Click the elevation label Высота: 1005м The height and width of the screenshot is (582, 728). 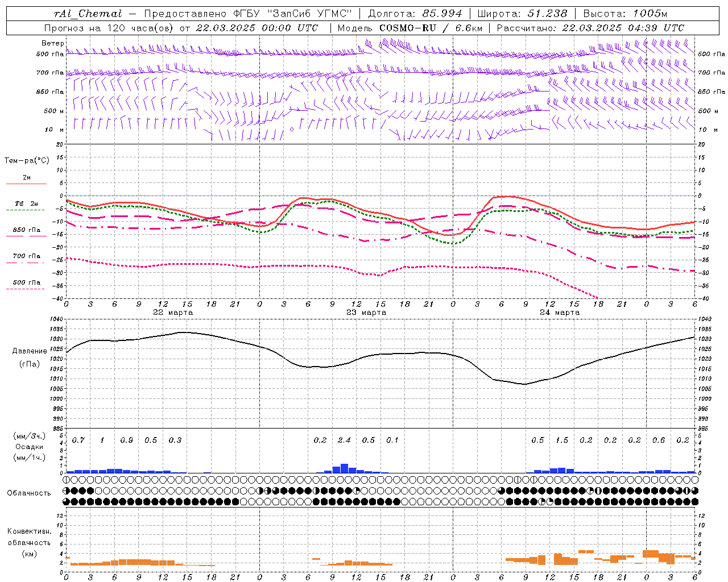point(626,14)
